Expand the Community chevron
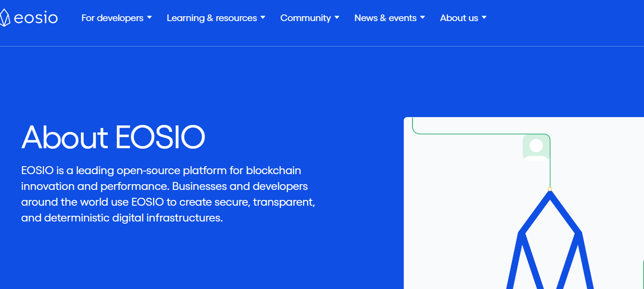Image resolution: width=644 pixels, height=289 pixels. (x=337, y=18)
